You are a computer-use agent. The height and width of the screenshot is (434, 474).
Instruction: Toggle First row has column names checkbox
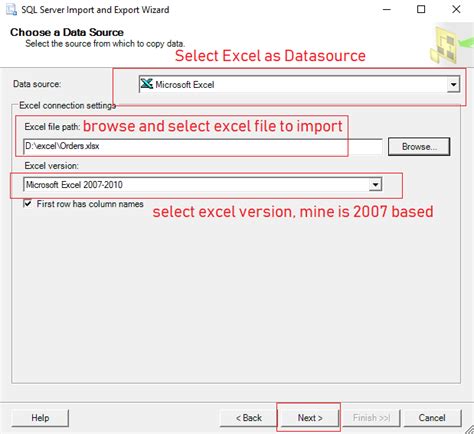(x=28, y=203)
